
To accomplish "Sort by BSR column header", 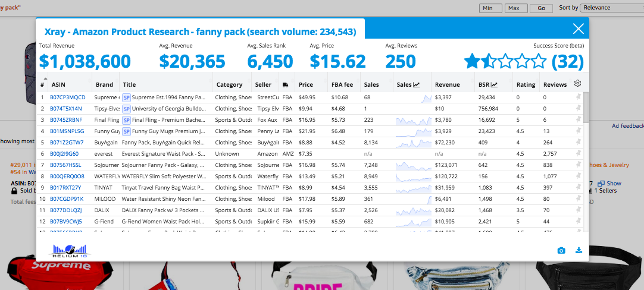I will [487, 84].
